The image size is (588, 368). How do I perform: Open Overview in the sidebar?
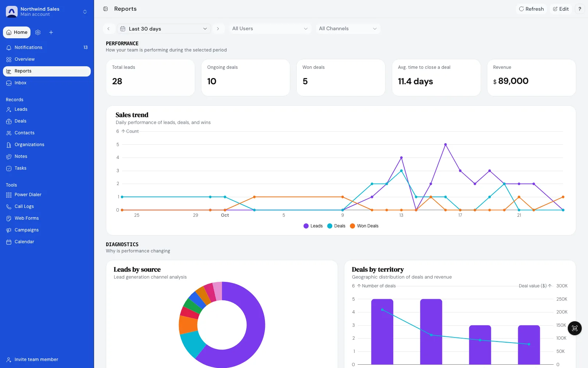point(47,59)
